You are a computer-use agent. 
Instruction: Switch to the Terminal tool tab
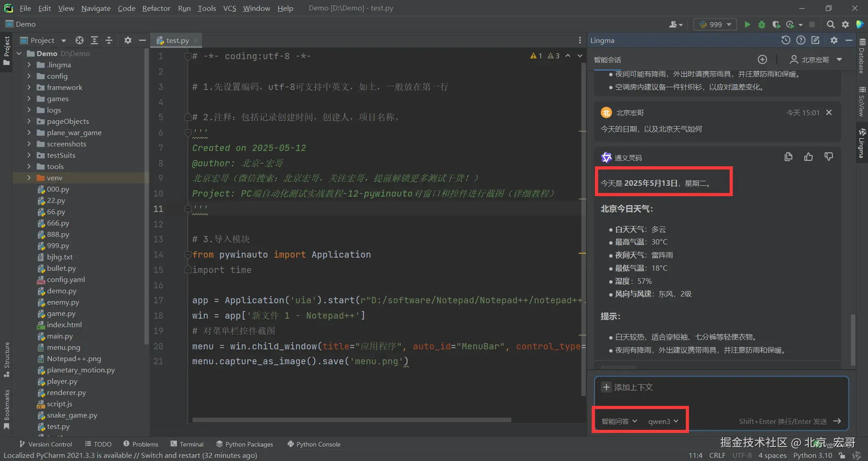pyautogui.click(x=187, y=444)
